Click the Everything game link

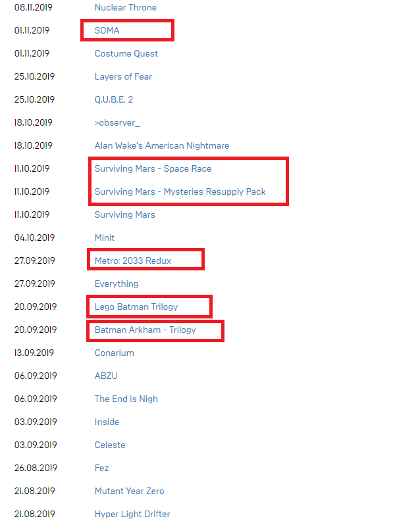117,284
